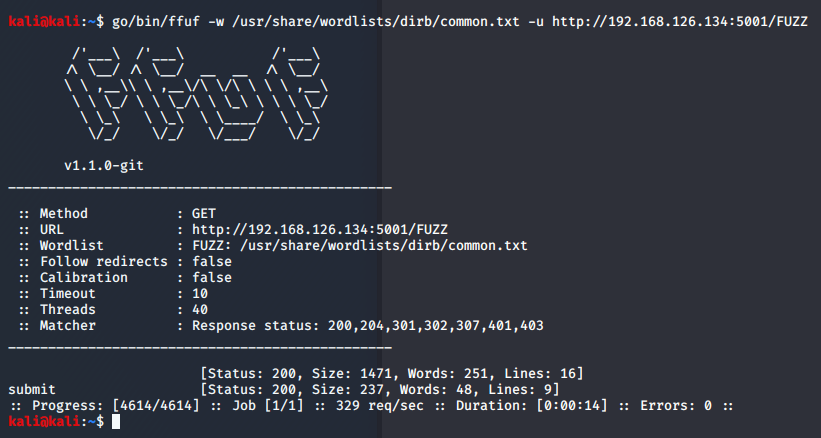
Task: Click the Follow redirects false value
Action: [x=212, y=261]
